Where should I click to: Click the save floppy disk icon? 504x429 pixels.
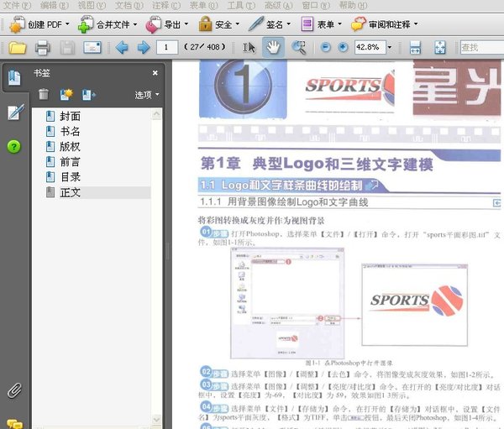click(x=67, y=48)
